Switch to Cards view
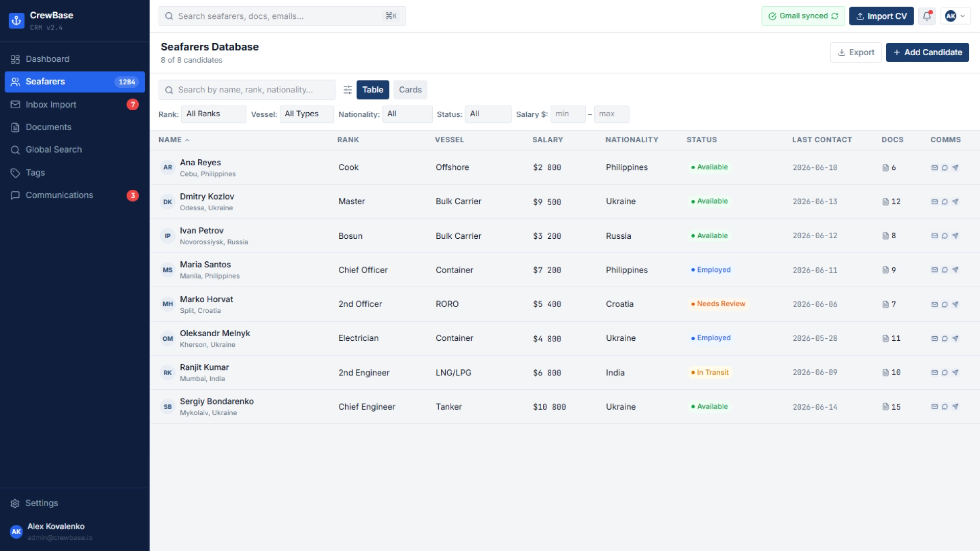The image size is (980, 551). tap(410, 90)
